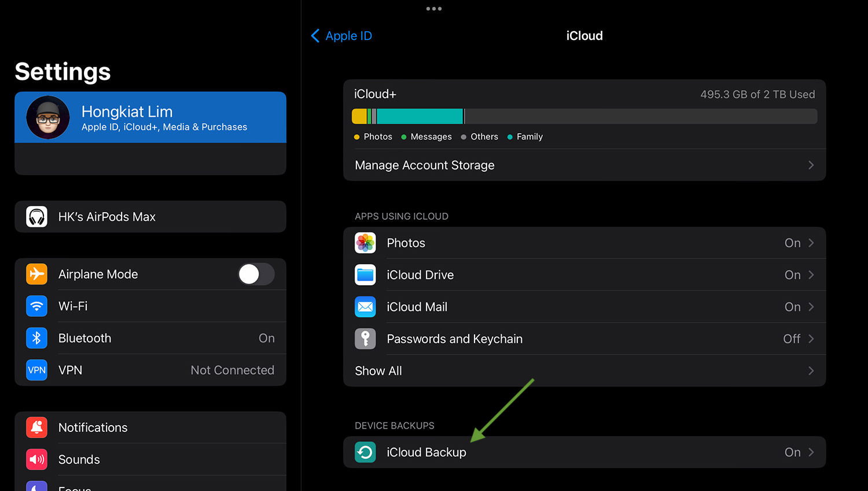The height and width of the screenshot is (491, 868).
Task: Click the Sounds speaker icon
Action: click(36, 460)
